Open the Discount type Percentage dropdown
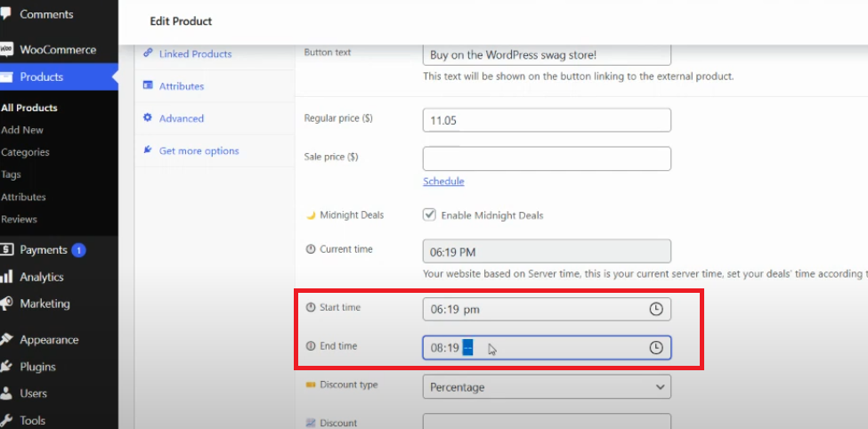Image resolution: width=868 pixels, height=429 pixels. (x=546, y=387)
